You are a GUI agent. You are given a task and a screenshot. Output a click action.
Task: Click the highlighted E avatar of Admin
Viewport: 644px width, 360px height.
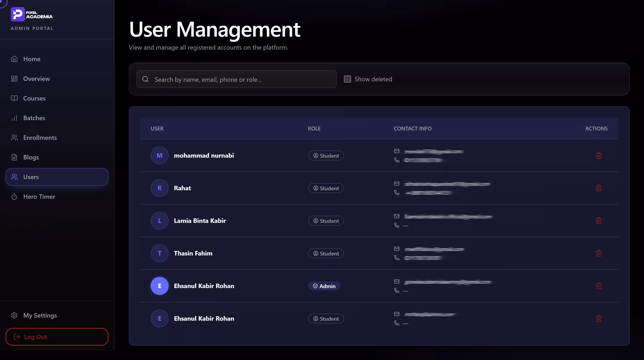coord(159,286)
